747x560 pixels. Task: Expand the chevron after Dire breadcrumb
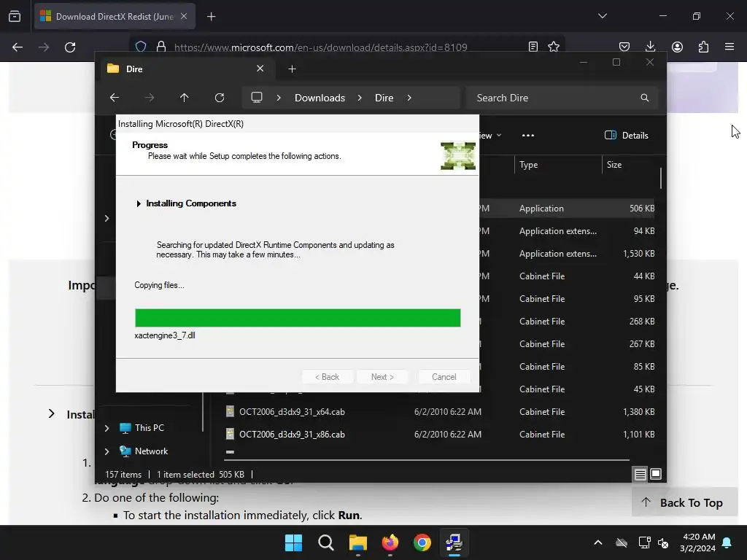click(x=409, y=98)
